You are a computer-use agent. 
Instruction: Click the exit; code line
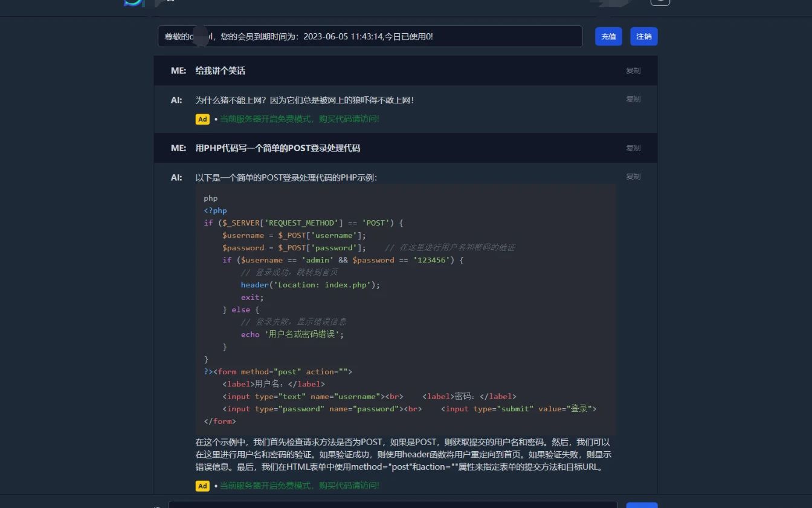[253, 298]
